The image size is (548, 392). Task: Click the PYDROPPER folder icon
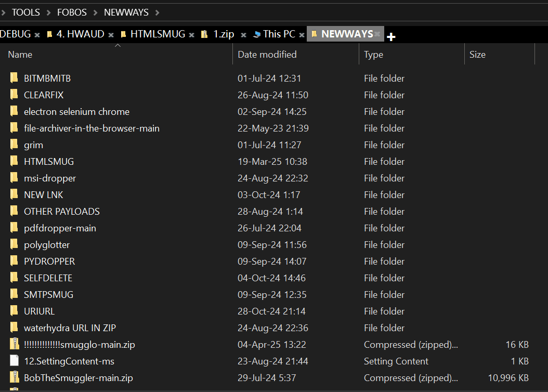(14, 261)
